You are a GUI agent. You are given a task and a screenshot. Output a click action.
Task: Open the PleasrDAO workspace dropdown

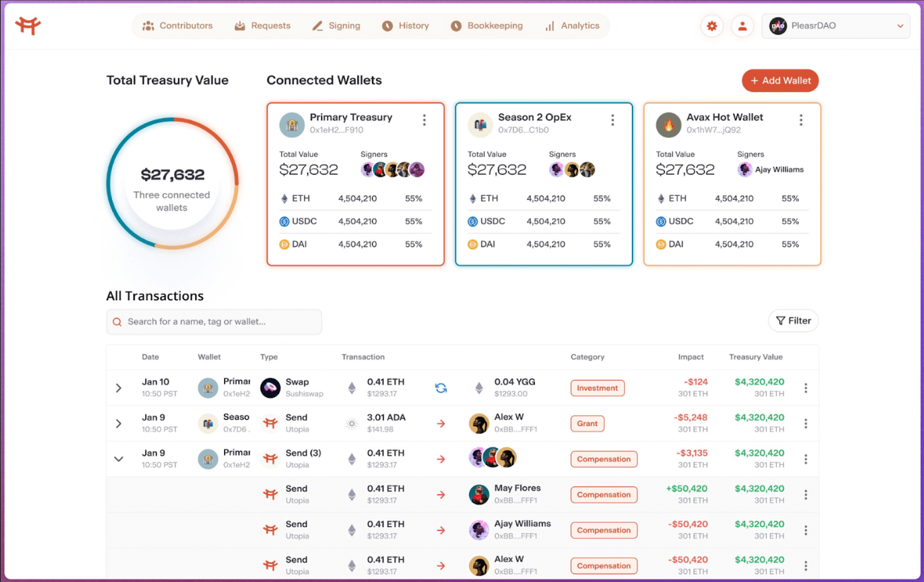coord(836,25)
